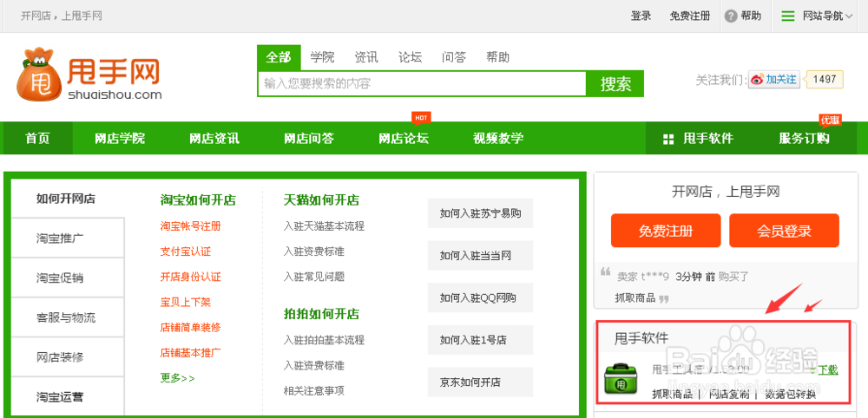The image size is (868, 418).
Task: Select the 资讯 search tab
Action: (366, 57)
